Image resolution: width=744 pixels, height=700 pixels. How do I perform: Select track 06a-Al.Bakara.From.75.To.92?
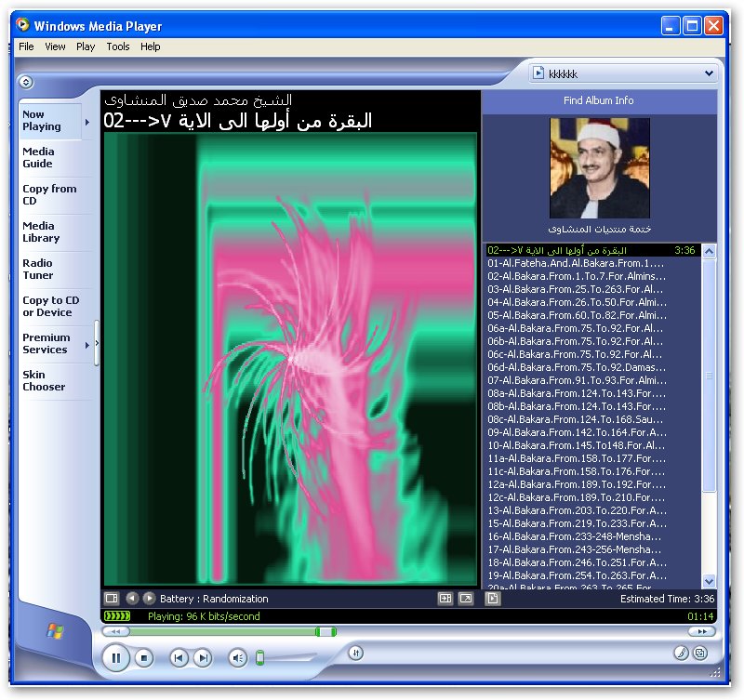coord(592,328)
